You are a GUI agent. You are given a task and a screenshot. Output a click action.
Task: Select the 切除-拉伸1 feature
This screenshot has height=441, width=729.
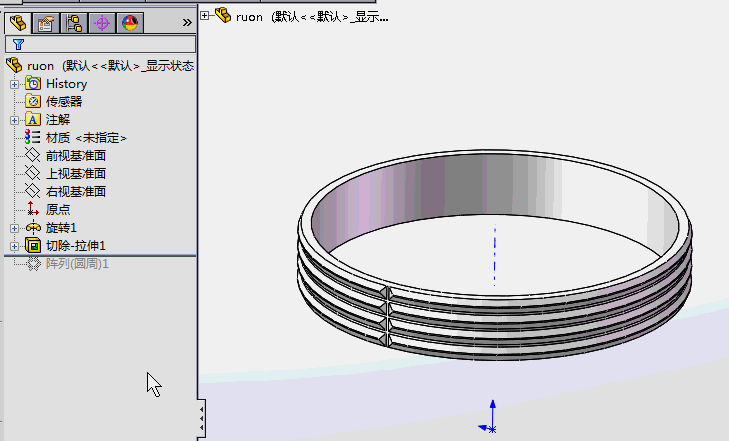76,245
